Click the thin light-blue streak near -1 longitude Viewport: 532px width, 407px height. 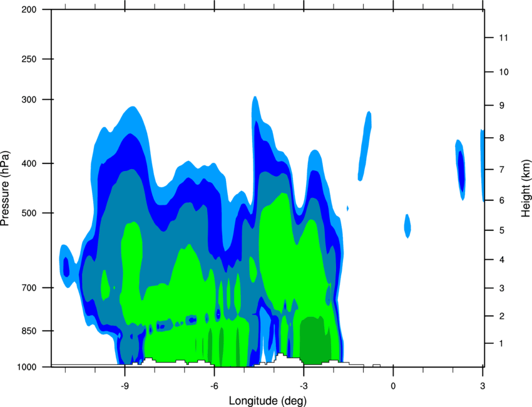[365, 146]
